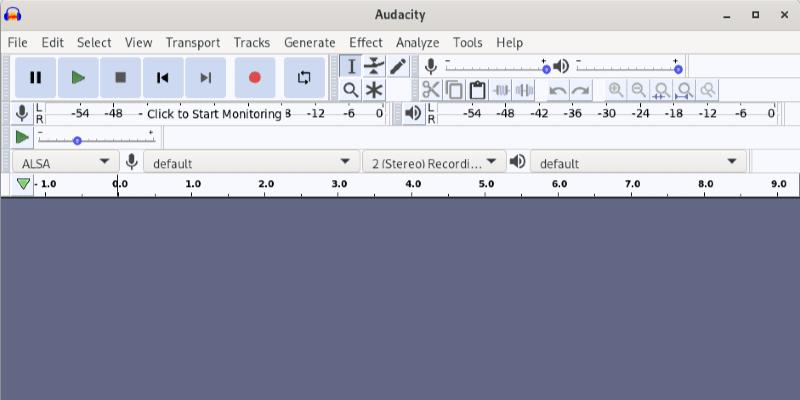800x400 pixels.
Task: Adjust the recording volume slider handle
Action: coord(546,69)
